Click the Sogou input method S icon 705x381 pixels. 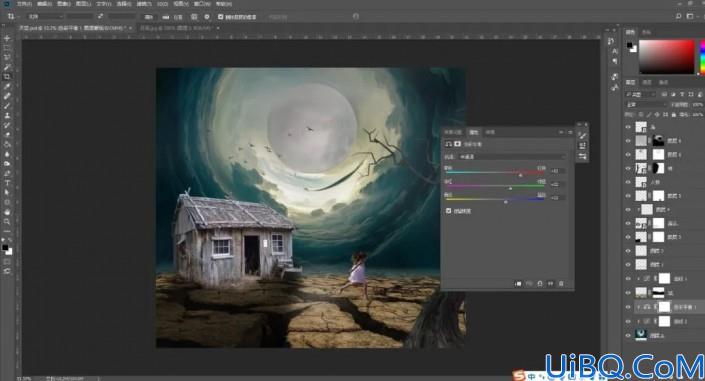click(519, 375)
